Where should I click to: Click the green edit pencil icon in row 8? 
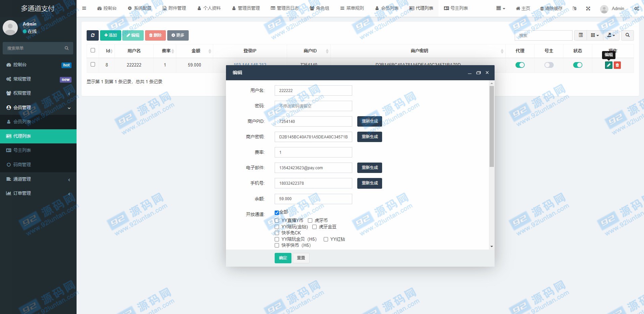tap(608, 65)
